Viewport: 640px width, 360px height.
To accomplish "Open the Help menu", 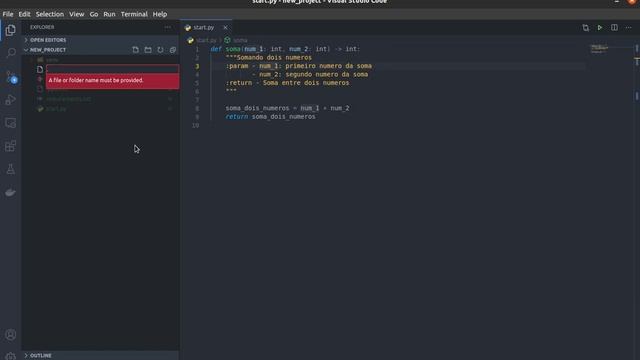I will [x=160, y=14].
